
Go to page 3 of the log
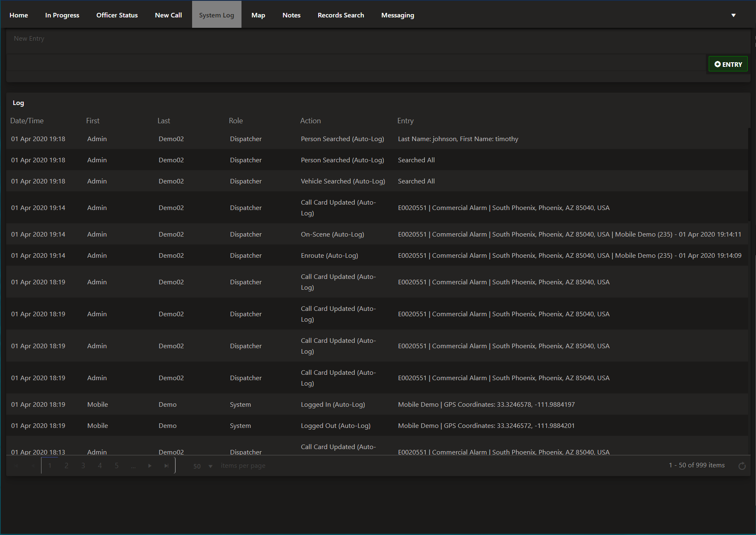tap(83, 466)
